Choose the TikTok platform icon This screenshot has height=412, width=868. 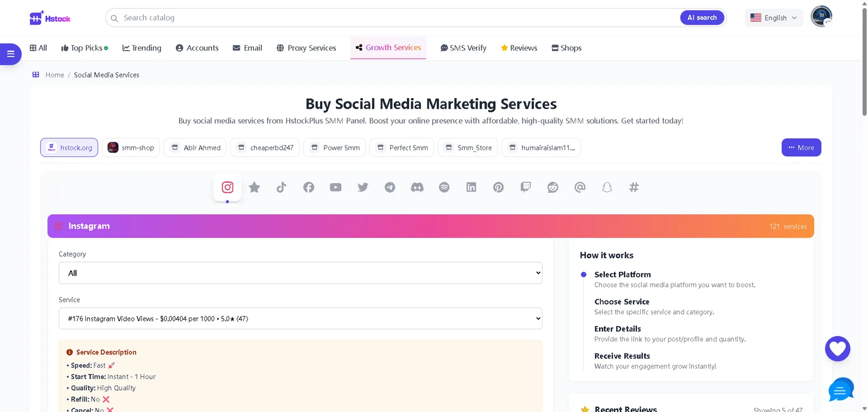(x=282, y=187)
